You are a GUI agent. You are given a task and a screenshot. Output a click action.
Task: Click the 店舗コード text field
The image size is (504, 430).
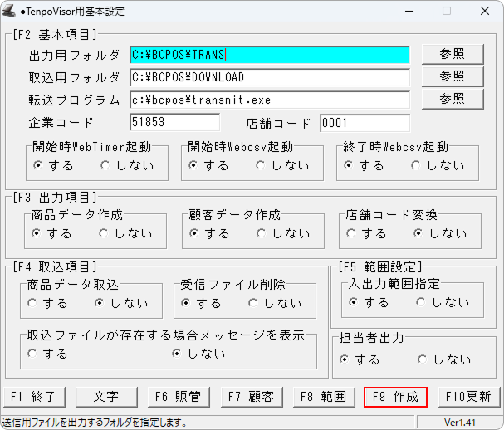(x=365, y=123)
